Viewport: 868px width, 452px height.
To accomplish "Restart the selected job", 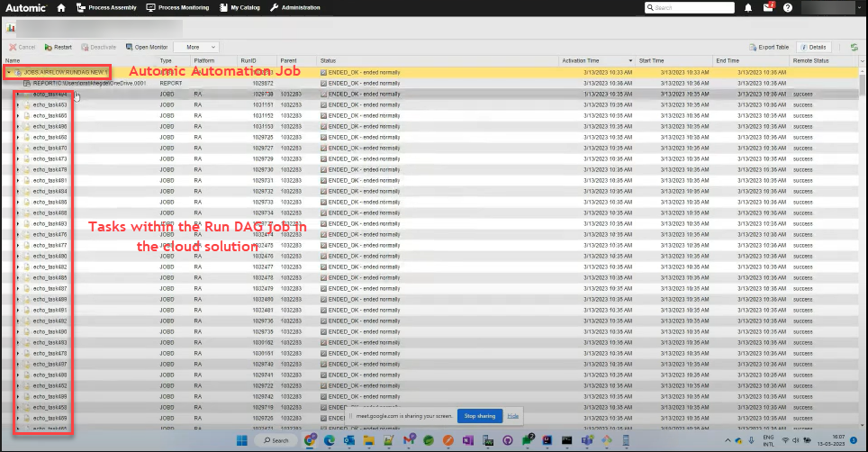I will 59,47.
